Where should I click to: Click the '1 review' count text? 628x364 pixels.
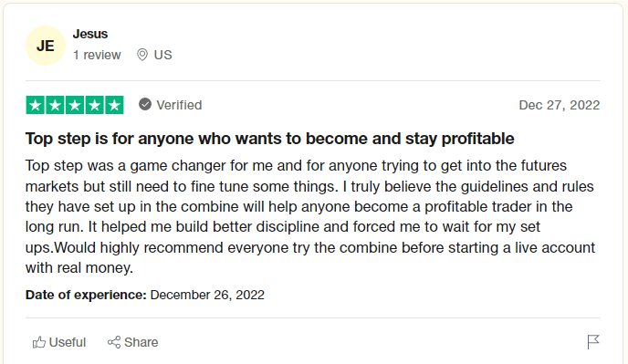coord(97,55)
